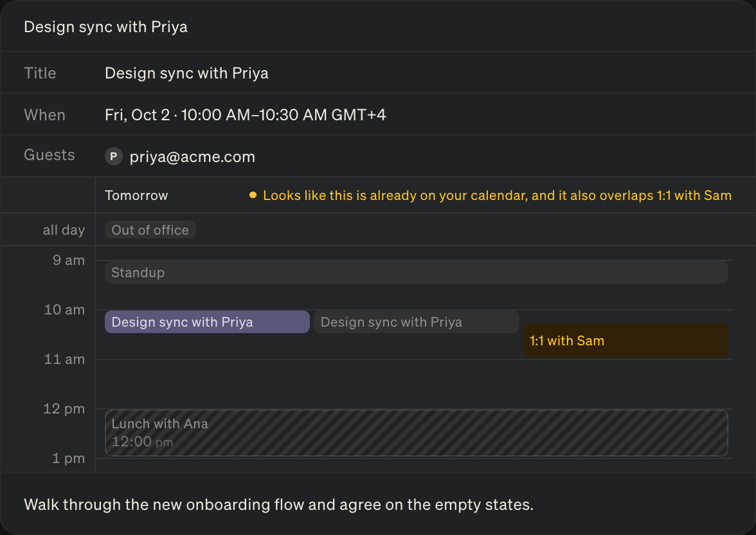
Task: Open the Lunch with Ana event
Action: tap(417, 433)
